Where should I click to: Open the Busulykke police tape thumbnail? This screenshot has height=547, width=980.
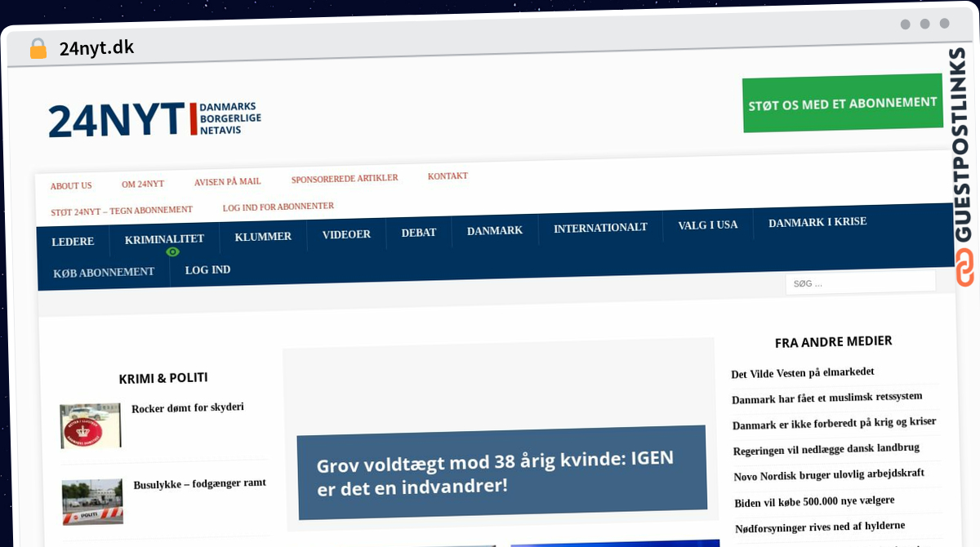coord(92,502)
